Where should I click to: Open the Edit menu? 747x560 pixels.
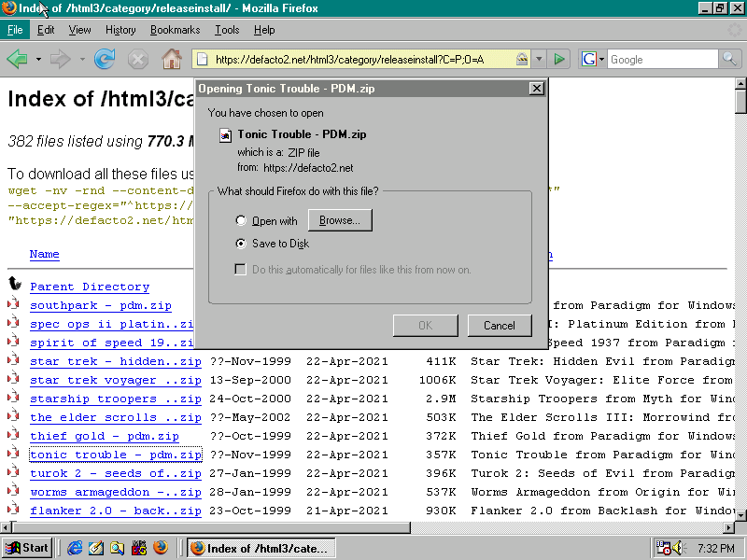click(46, 30)
